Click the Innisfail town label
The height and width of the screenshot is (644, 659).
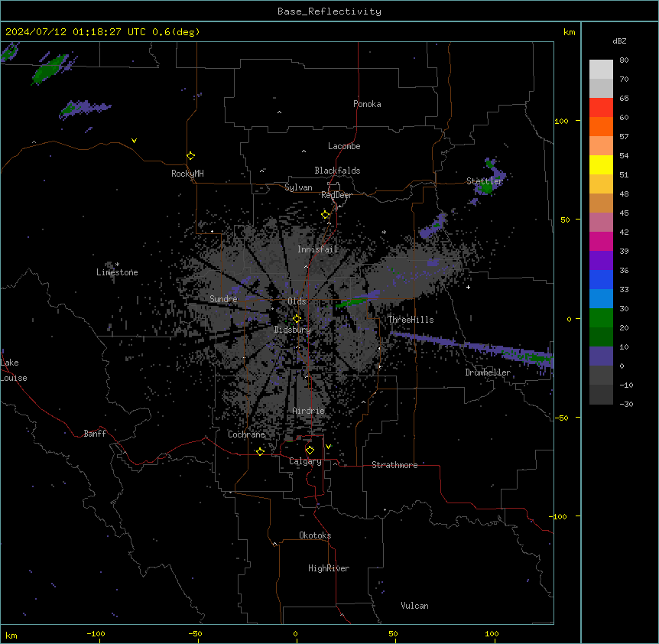point(317,249)
